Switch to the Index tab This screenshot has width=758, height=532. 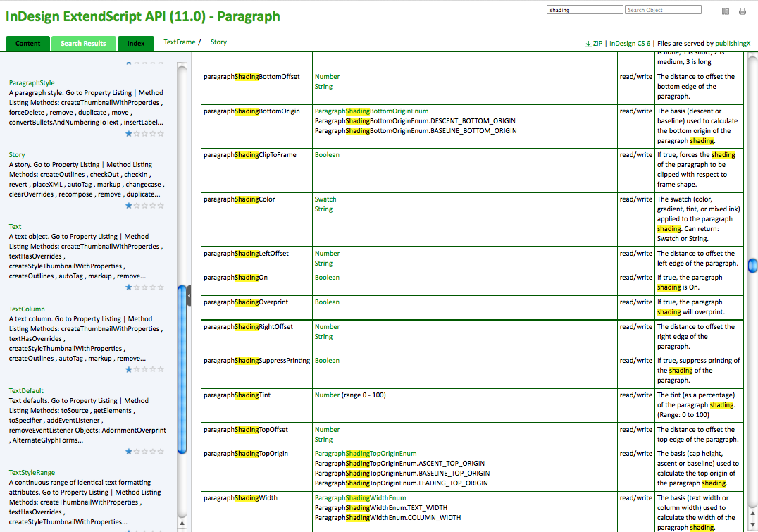pos(135,43)
